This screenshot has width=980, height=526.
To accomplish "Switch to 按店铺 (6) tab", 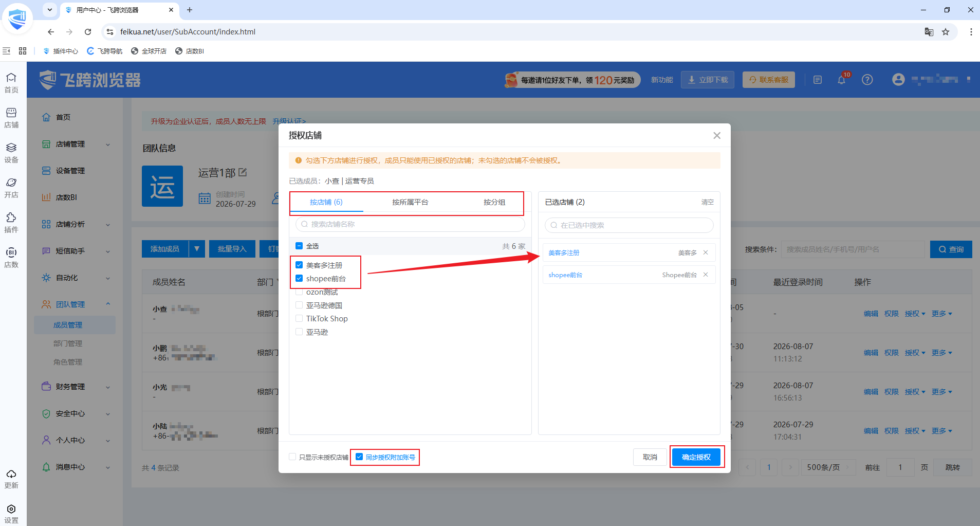I will 326,202.
